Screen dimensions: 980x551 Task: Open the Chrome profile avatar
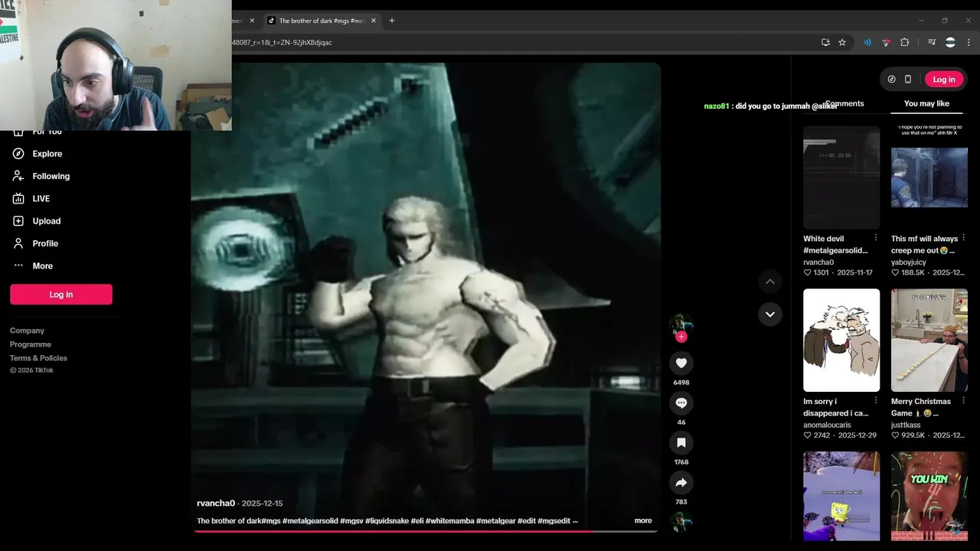click(950, 42)
